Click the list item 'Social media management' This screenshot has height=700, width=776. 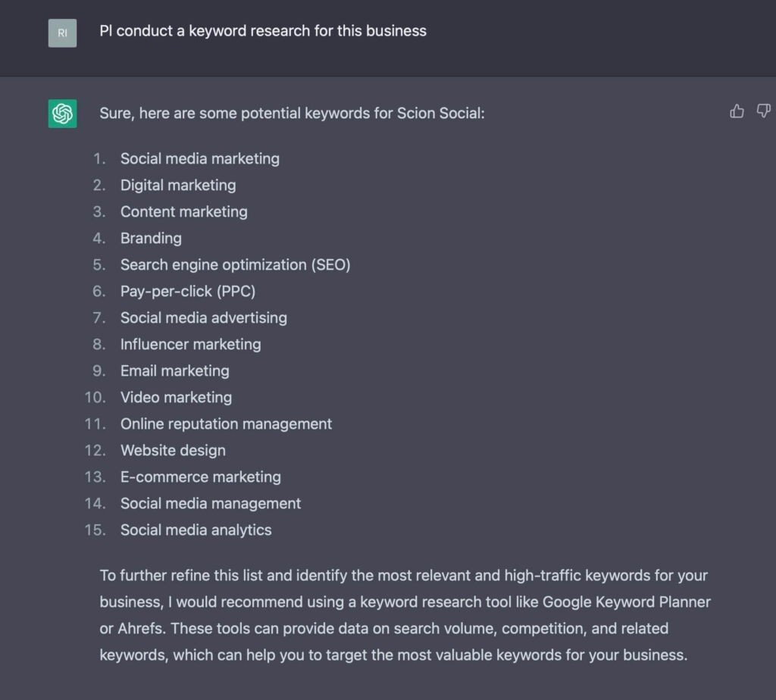(x=211, y=504)
